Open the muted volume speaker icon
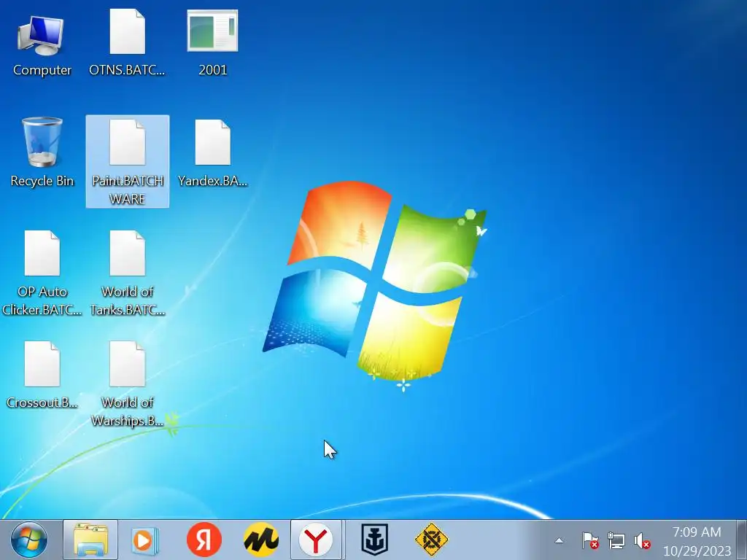This screenshot has height=560, width=747. point(642,540)
